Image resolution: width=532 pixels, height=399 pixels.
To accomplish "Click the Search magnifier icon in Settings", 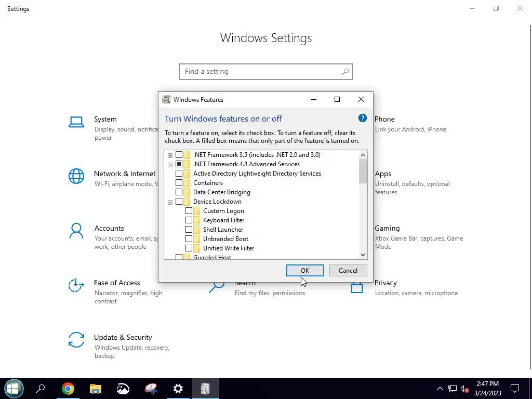I will click(x=217, y=287).
